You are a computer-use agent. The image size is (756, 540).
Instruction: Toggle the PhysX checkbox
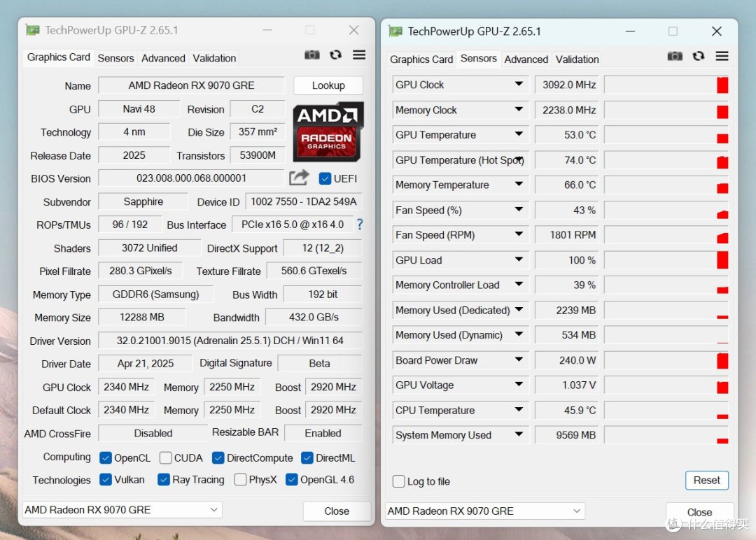[x=240, y=480]
